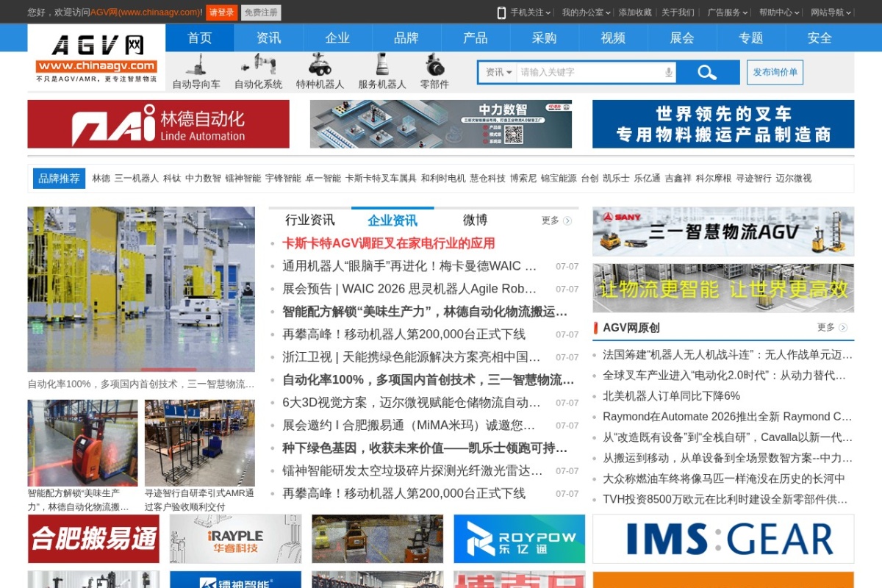Expand the 我的办公室 dropdown
The image size is (882, 588).
coord(586,12)
